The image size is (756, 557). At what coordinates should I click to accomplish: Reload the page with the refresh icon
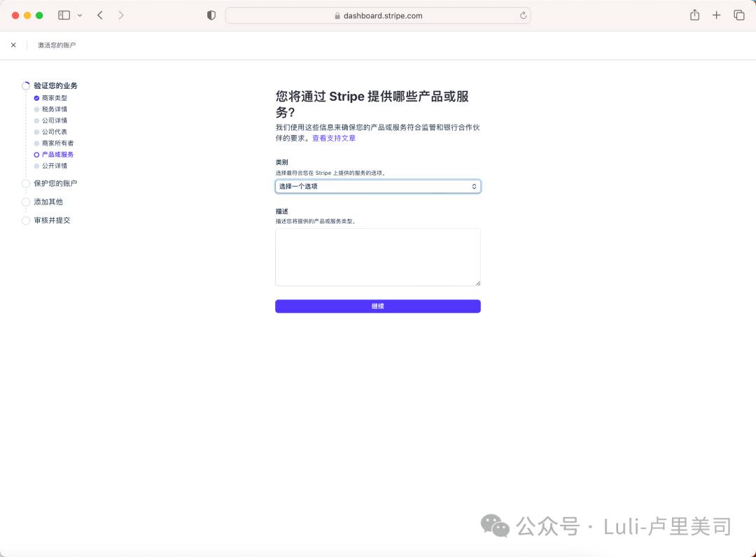[x=523, y=15]
